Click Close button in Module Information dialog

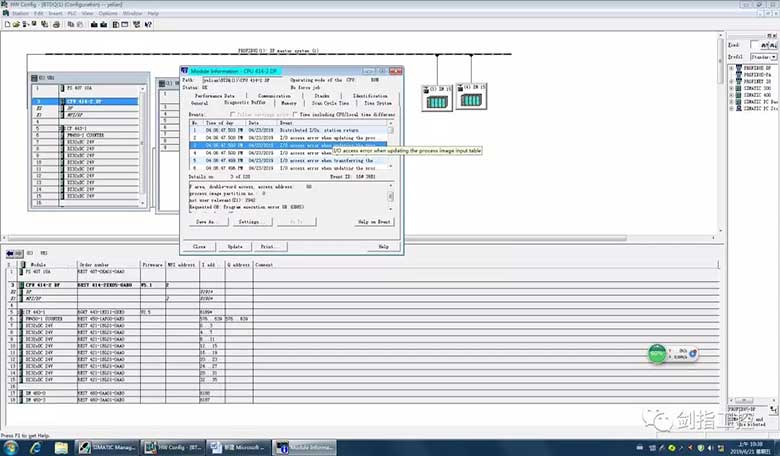199,247
